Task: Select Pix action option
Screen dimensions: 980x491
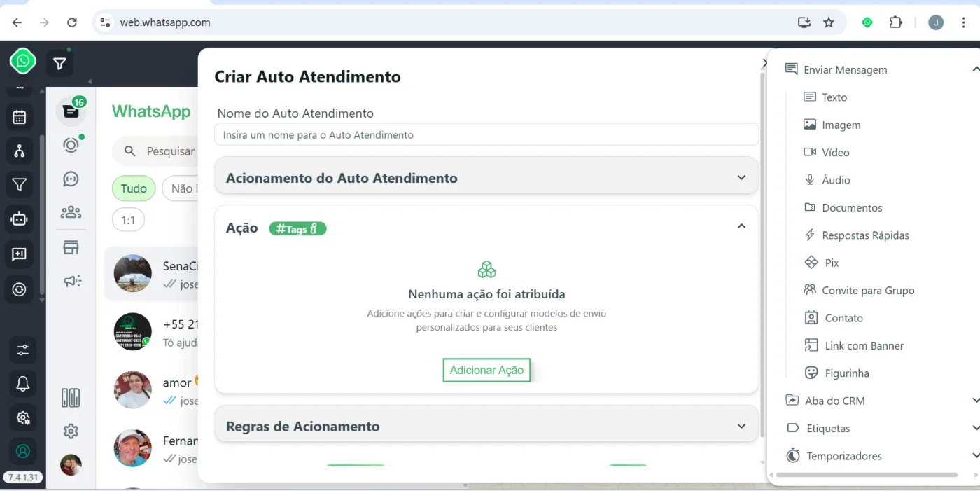Action: (x=821, y=263)
